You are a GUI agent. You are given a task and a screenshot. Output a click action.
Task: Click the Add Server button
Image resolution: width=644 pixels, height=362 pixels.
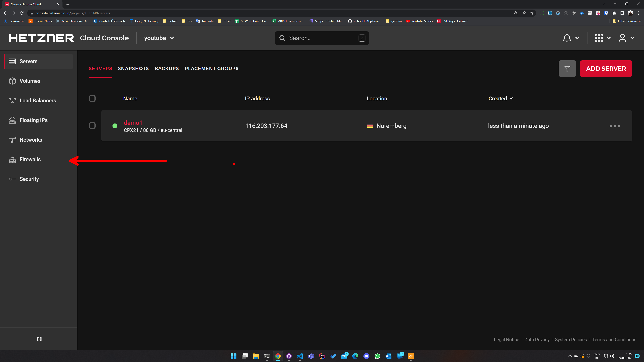pyautogui.click(x=606, y=68)
